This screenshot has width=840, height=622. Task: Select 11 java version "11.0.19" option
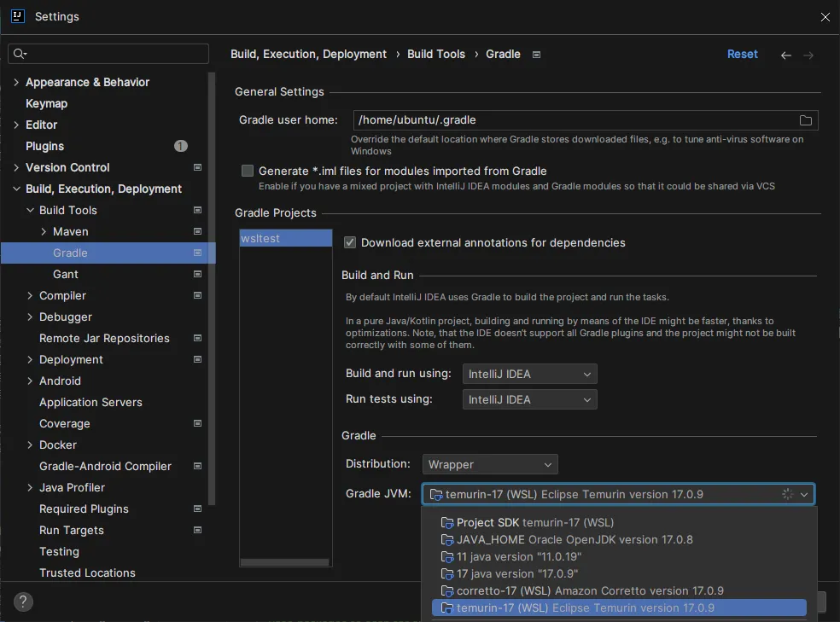(619, 556)
